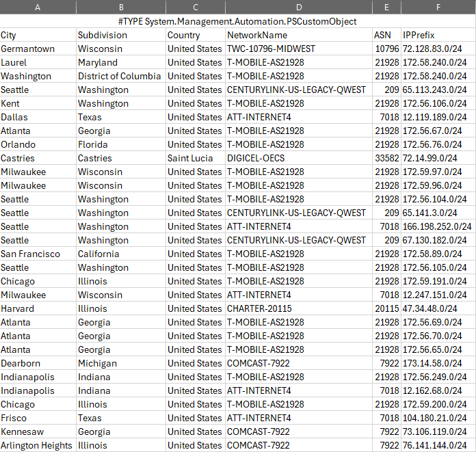
Task: Select the Maryland subdivision cell
Action: coord(121,62)
